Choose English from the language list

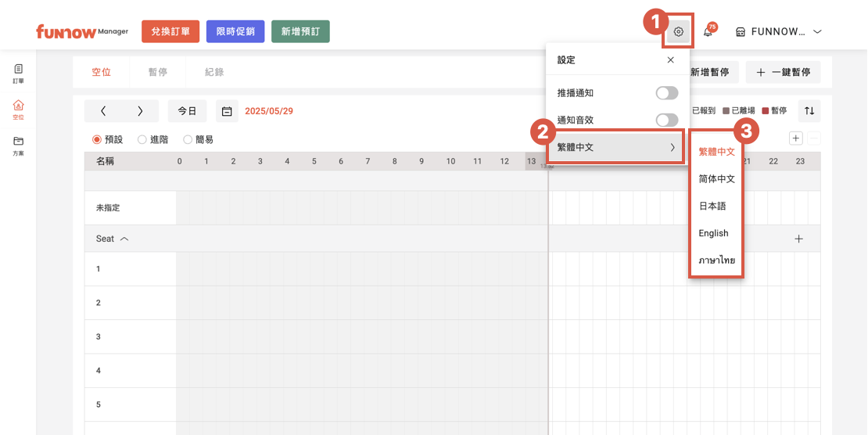(713, 233)
